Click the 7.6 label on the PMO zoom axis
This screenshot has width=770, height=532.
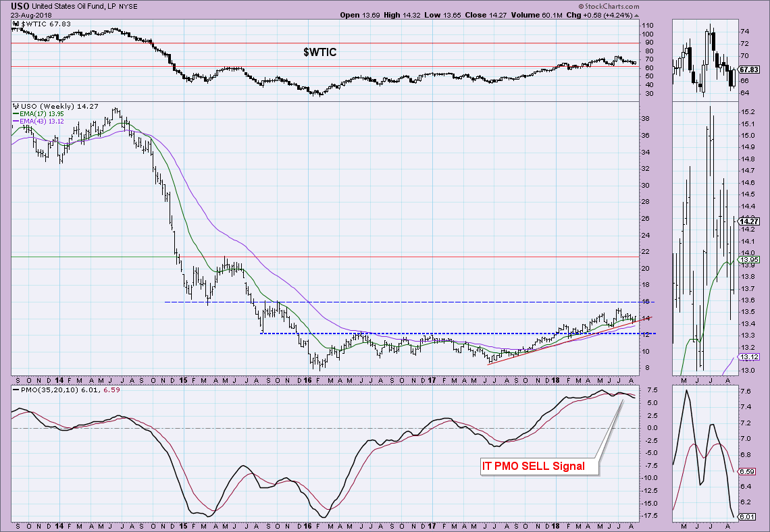tap(746, 392)
